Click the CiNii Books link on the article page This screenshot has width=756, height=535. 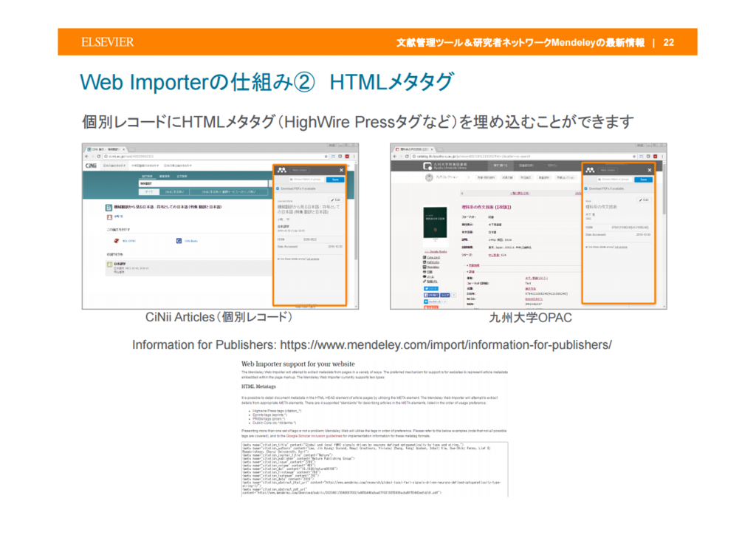pos(191,241)
